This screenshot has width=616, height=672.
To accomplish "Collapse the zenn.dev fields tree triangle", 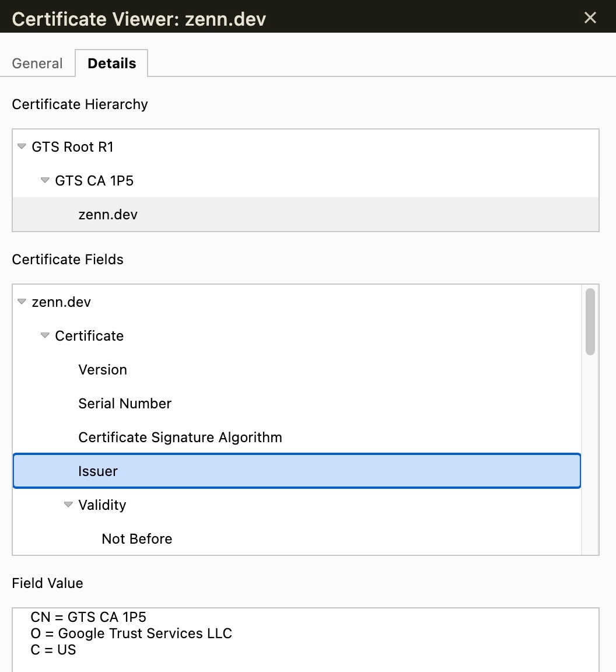I will tap(22, 302).
